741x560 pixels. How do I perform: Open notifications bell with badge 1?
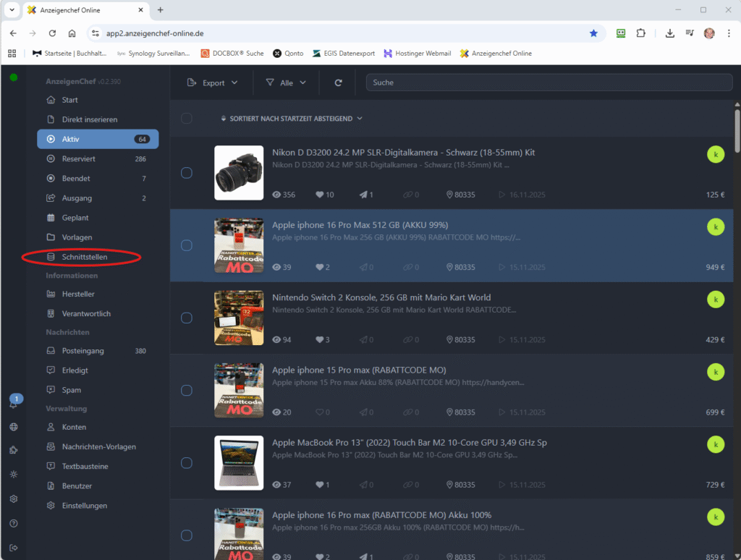point(13,404)
